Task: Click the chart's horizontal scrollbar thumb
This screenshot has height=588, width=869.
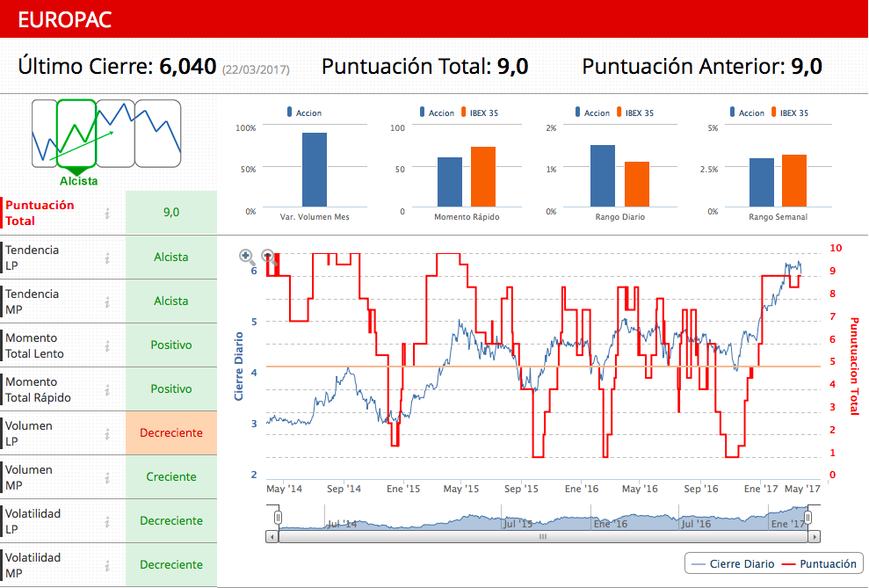Action: tap(543, 536)
